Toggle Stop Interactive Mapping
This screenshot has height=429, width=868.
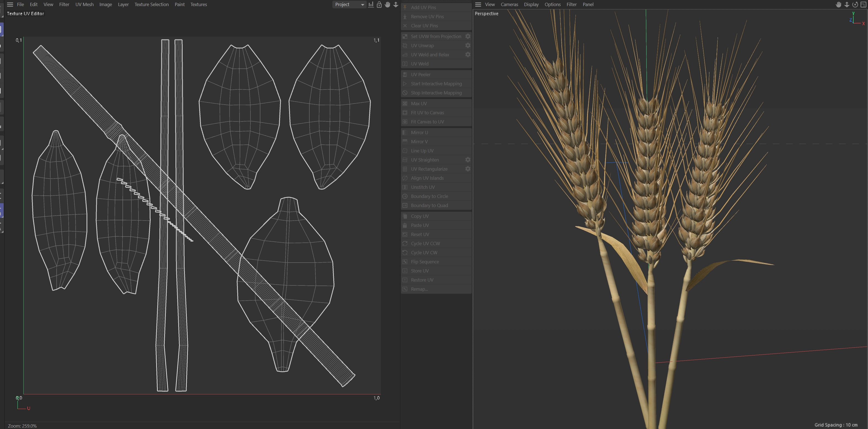436,93
